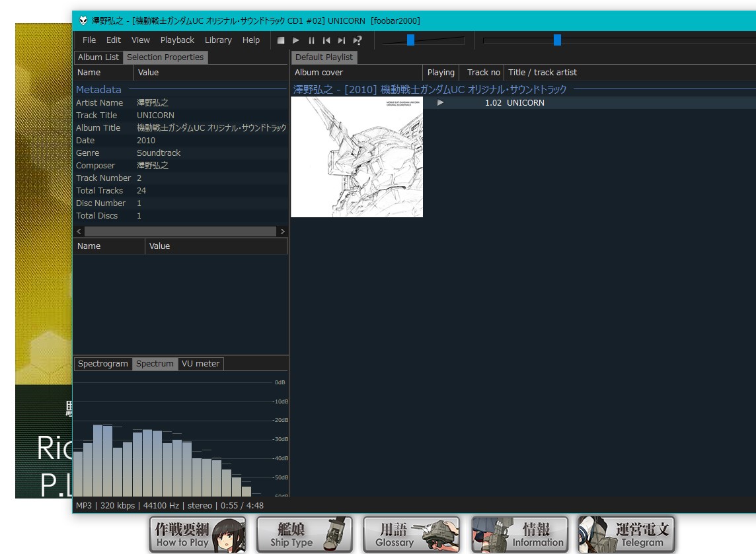Select the Album Title metadata row
Image resolution: width=756 pixels, height=554 pixels.
[x=181, y=127]
